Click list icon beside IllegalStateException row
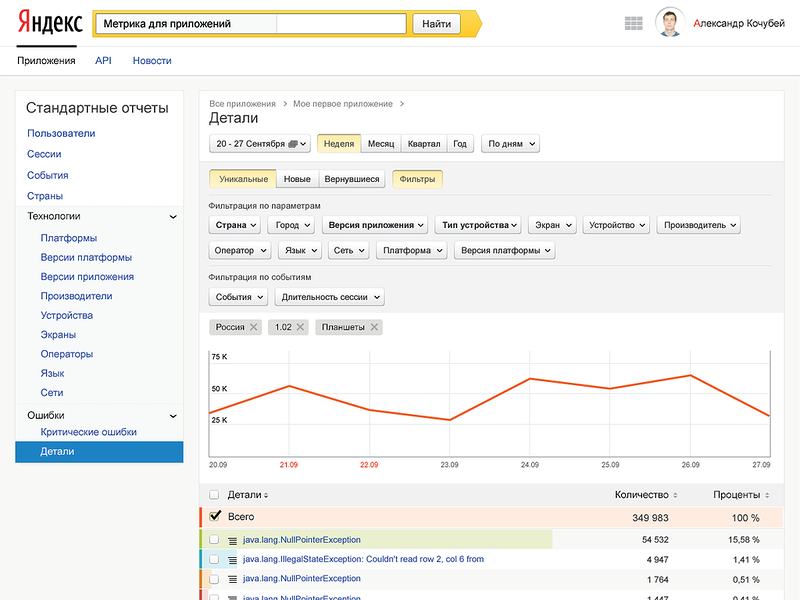This screenshot has height=600, width=800. pos(233,560)
